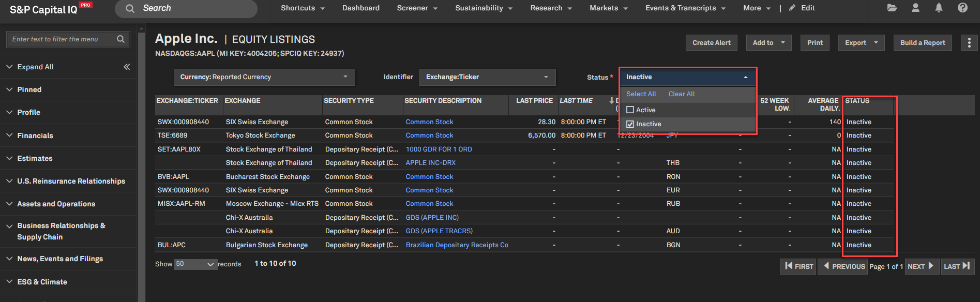Open the folder icon in top bar
This screenshot has width=980, height=302.
(892, 8)
